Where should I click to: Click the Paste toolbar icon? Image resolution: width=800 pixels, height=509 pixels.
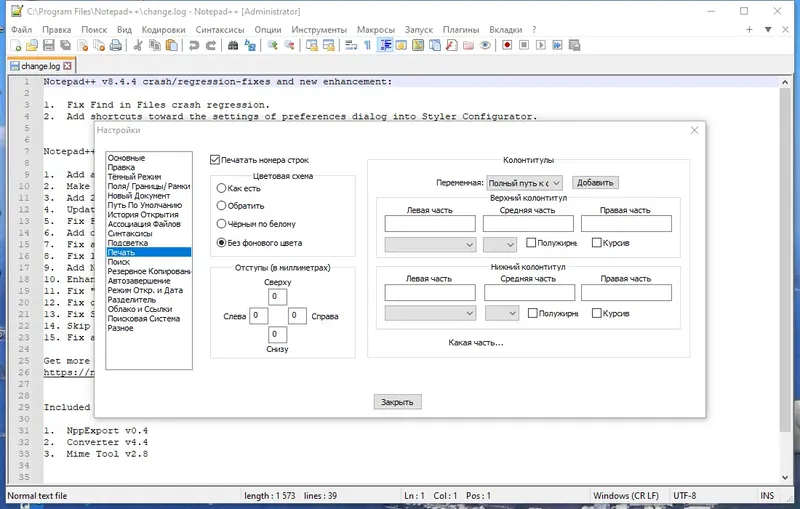tap(172, 45)
